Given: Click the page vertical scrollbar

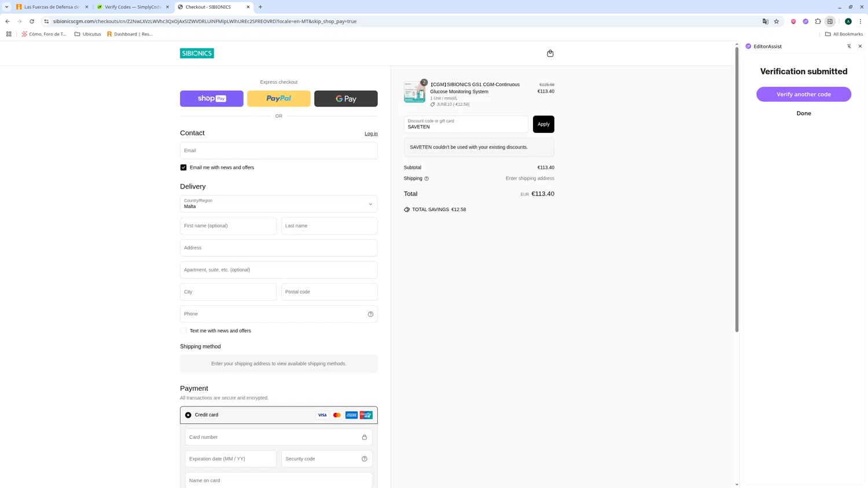Looking at the screenshot, I should pyautogui.click(x=737, y=190).
